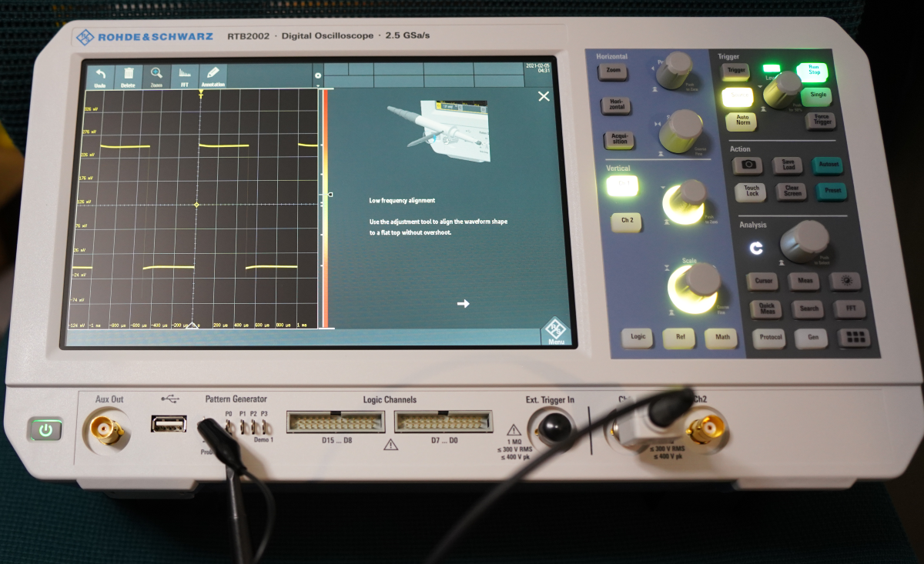Open the FFT tool in the toolbar
The width and height of the screenshot is (924, 564).
[185, 75]
